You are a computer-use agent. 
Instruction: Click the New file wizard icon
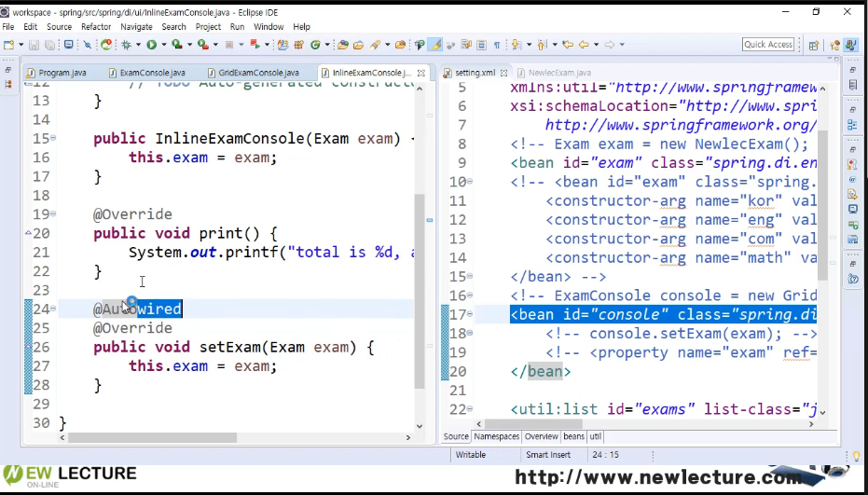coord(8,45)
